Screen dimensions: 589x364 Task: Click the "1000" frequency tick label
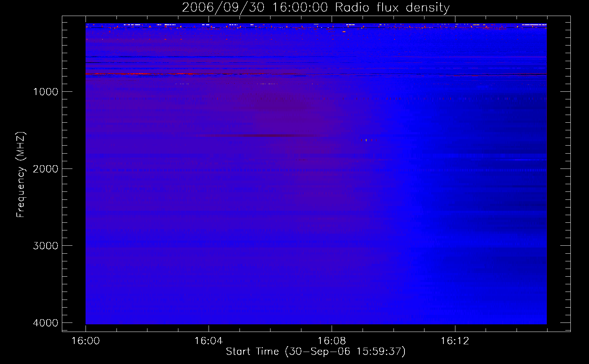(46, 92)
